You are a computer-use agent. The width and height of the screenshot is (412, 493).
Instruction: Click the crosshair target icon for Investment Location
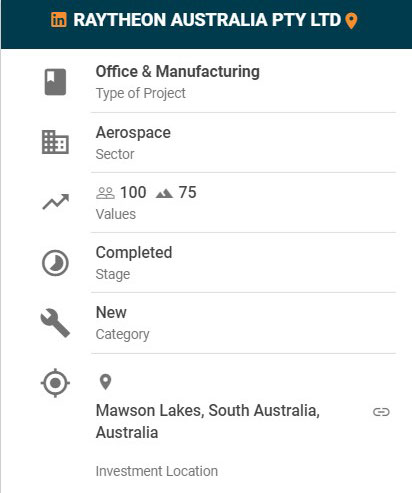pyautogui.click(x=55, y=383)
